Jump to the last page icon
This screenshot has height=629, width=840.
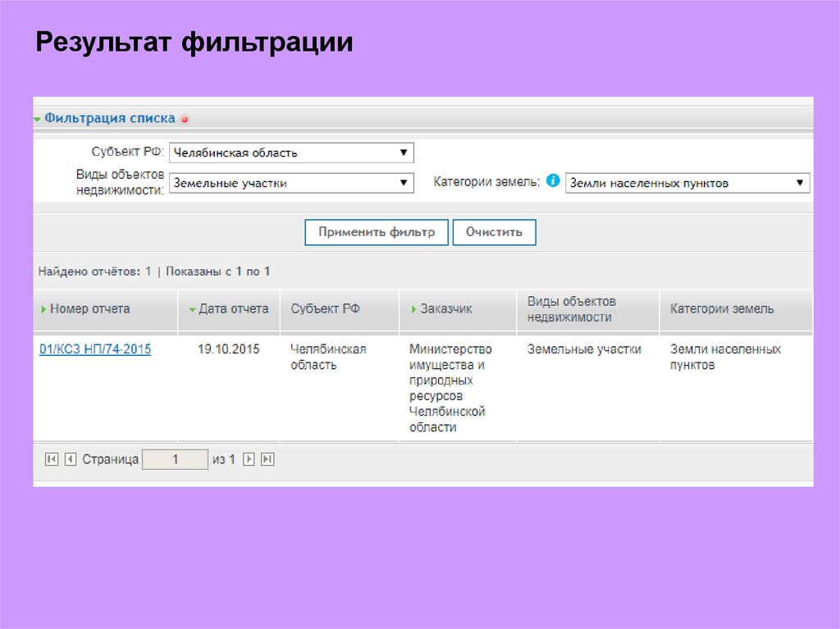tap(267, 460)
